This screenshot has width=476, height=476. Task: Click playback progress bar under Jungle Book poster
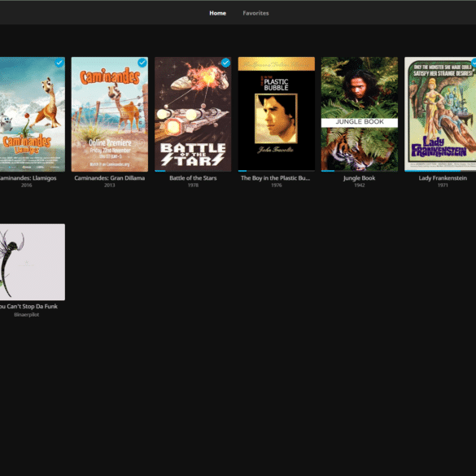(x=360, y=171)
